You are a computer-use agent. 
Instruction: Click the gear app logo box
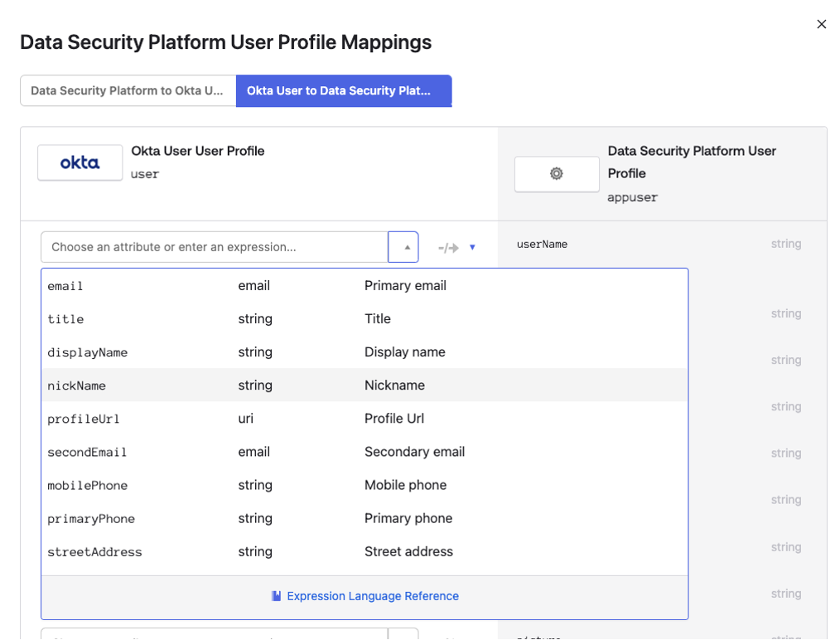tap(557, 173)
